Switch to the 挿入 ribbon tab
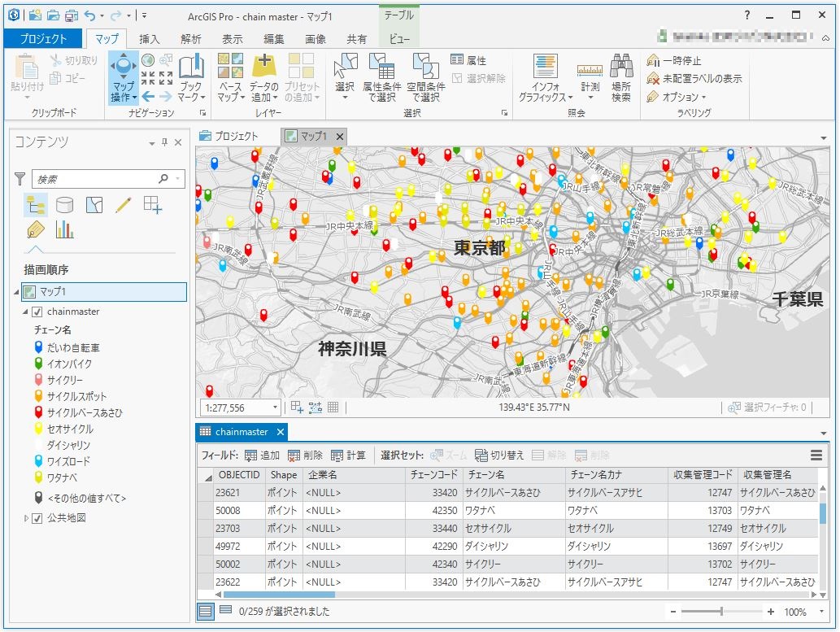Screen dimensions: 840x632 (x=149, y=38)
